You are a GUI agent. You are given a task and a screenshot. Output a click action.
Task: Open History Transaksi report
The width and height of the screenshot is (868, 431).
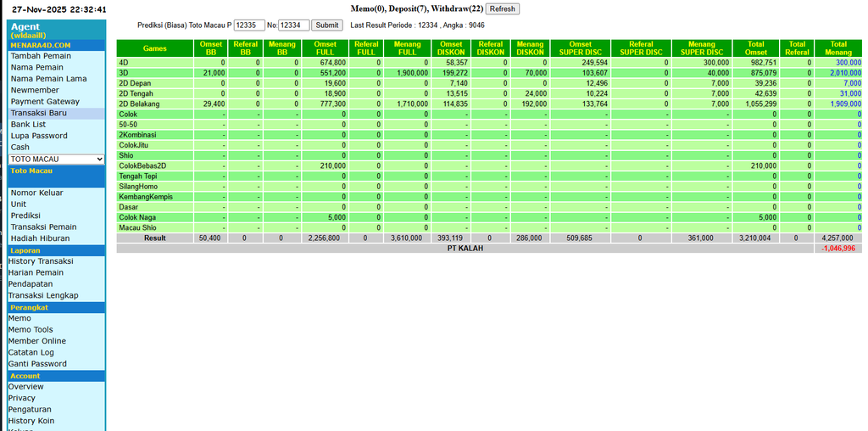coord(41,261)
